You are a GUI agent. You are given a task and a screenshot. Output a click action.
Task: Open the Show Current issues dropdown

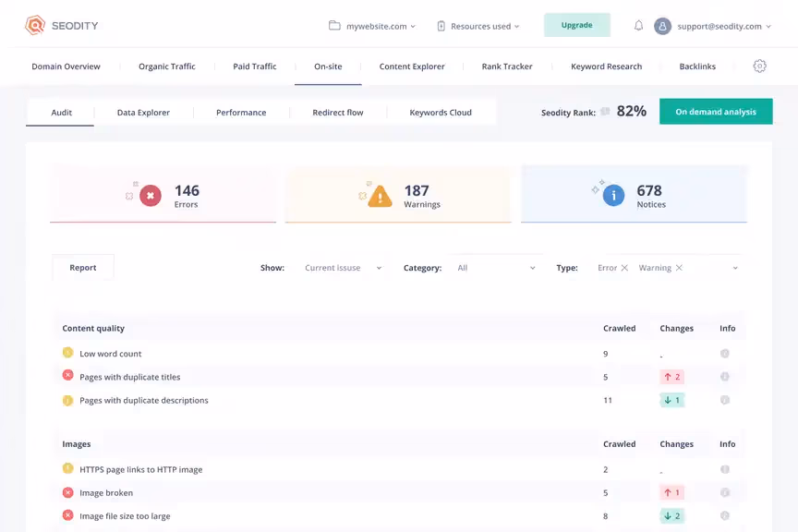coord(343,268)
